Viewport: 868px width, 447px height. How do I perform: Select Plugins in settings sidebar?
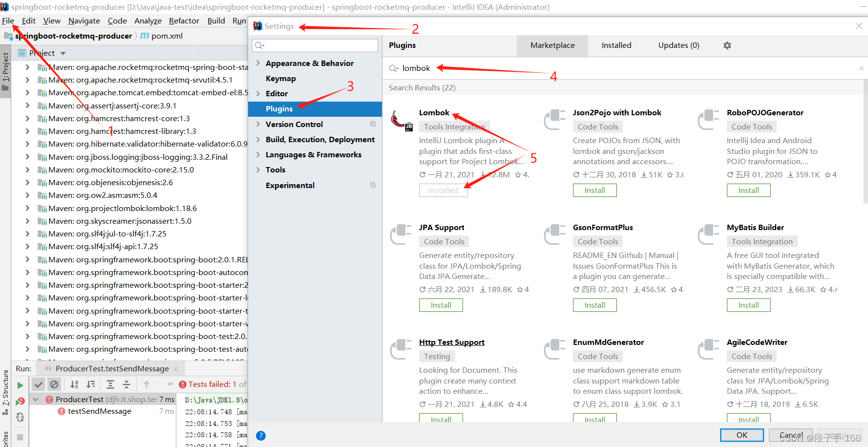pos(315,109)
